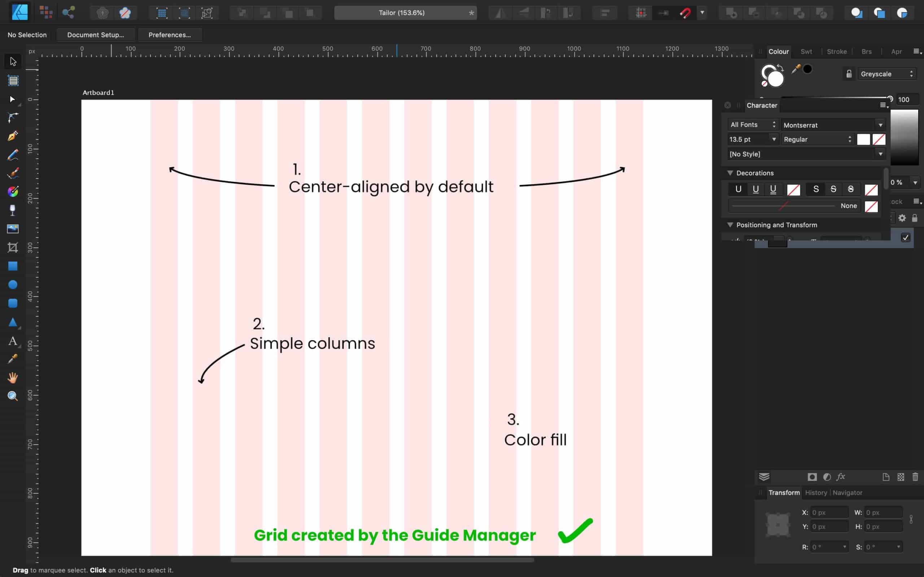Select the Colour Picker eyedropper tool
The image size is (924, 577).
(x=13, y=359)
